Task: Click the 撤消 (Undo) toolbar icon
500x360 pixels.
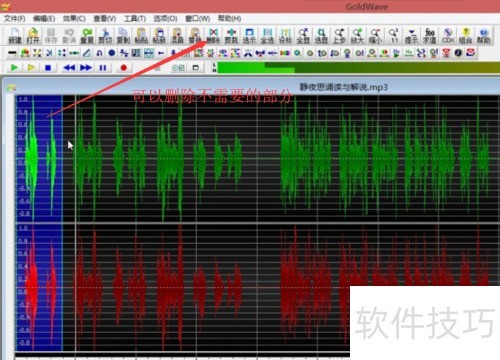Action: point(69,36)
